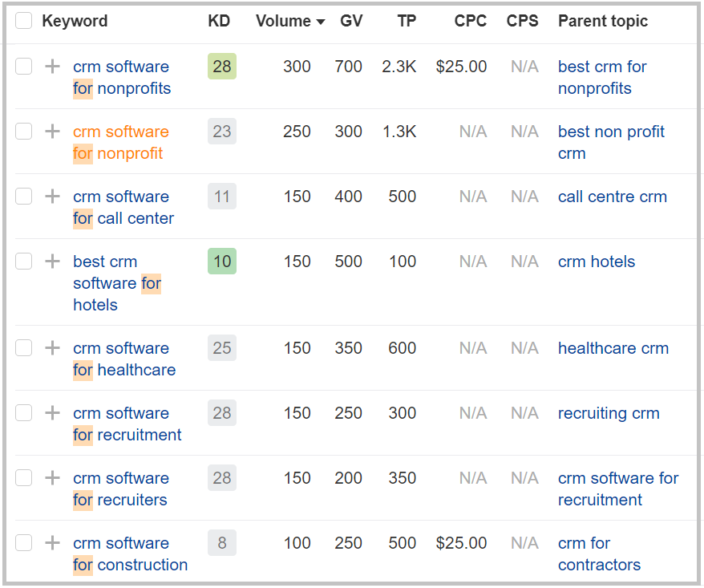Click the CPC column header

[470, 21]
